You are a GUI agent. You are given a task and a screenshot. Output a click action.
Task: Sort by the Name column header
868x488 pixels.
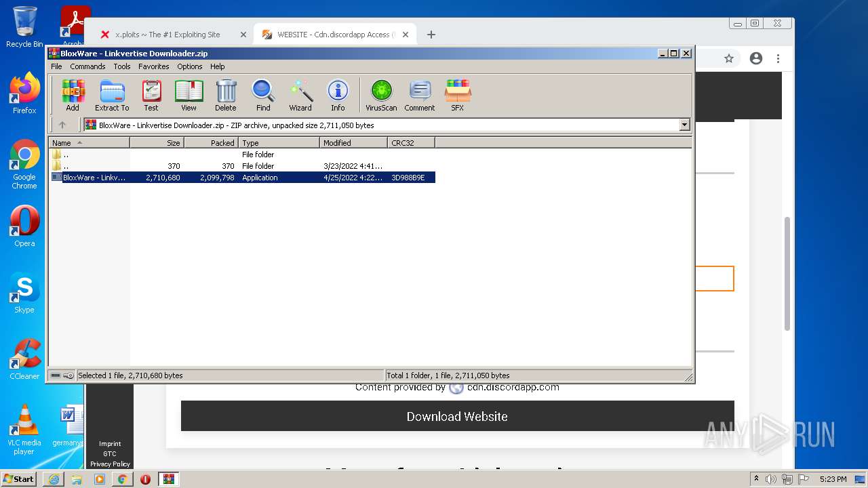[89, 142]
